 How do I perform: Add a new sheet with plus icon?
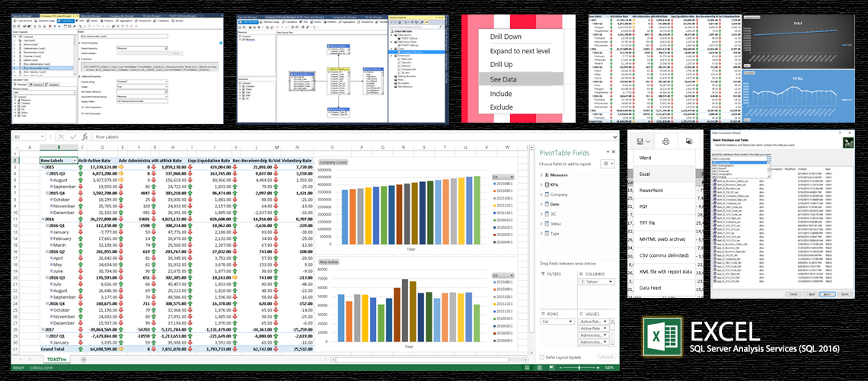click(x=84, y=360)
